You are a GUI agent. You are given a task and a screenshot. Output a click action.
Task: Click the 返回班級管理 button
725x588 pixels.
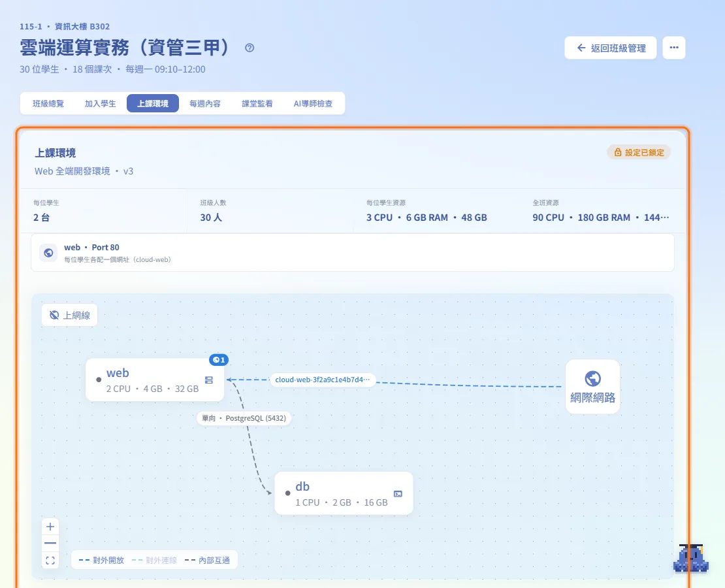[610, 48]
